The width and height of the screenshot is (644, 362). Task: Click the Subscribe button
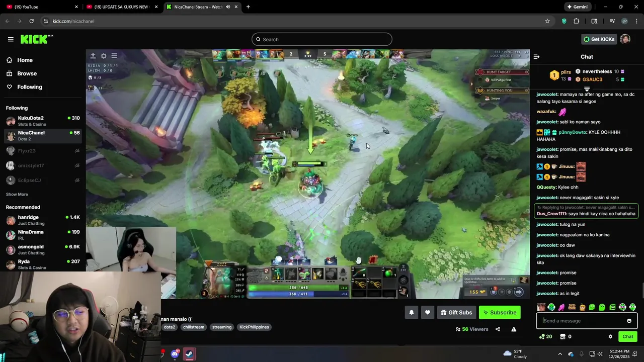500,312
